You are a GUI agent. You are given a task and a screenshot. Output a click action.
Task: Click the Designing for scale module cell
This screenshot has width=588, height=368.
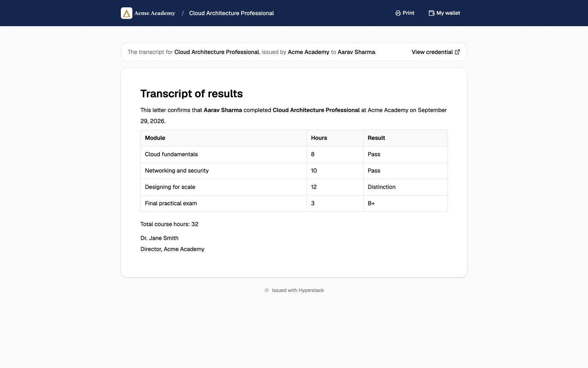point(223,187)
